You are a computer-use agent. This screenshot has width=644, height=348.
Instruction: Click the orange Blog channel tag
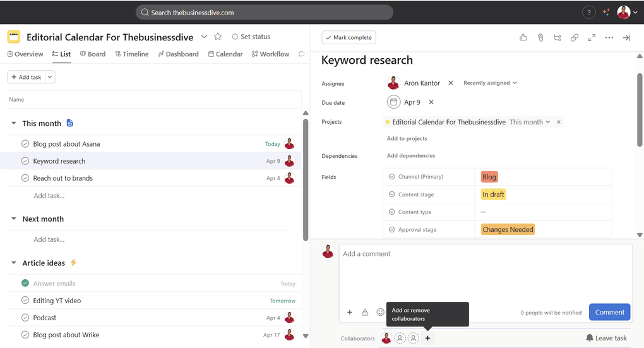pos(489,177)
